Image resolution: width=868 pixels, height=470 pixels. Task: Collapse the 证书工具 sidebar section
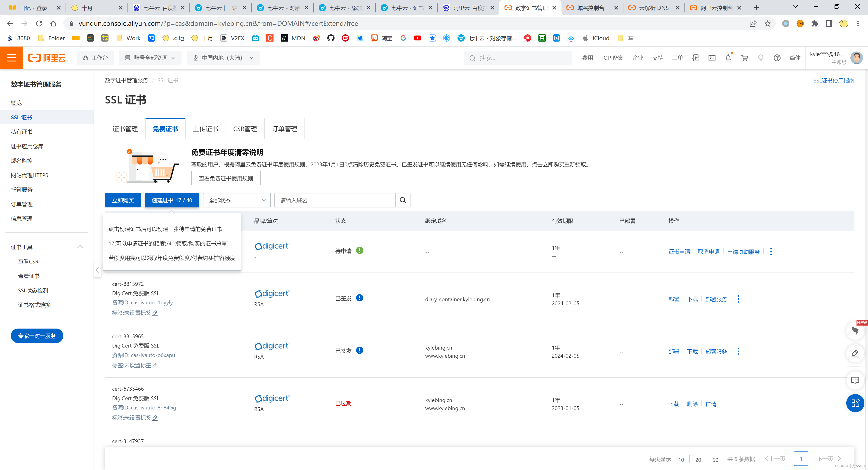[80, 247]
